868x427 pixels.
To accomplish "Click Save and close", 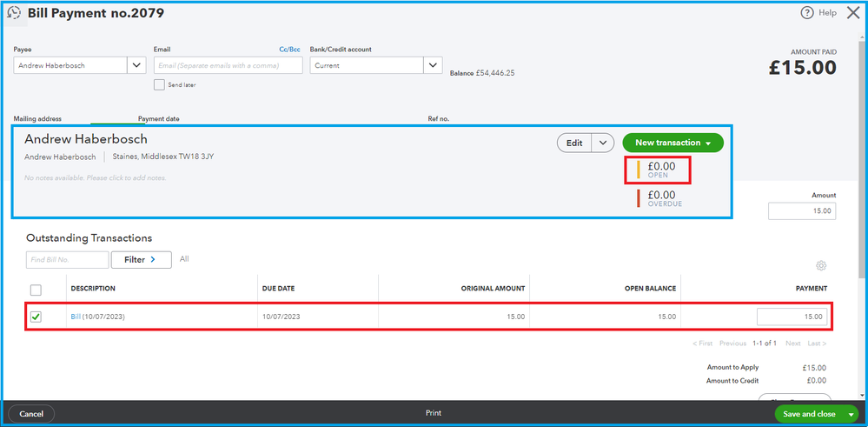I will (809, 414).
